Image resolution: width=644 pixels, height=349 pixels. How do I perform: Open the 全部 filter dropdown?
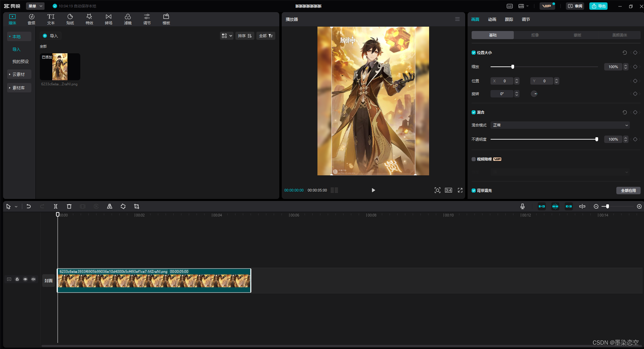point(266,36)
